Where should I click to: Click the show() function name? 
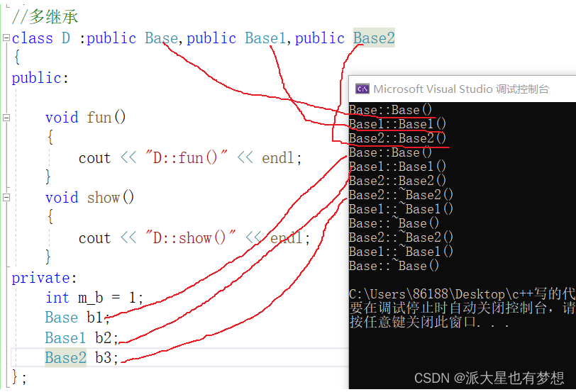coord(111,198)
